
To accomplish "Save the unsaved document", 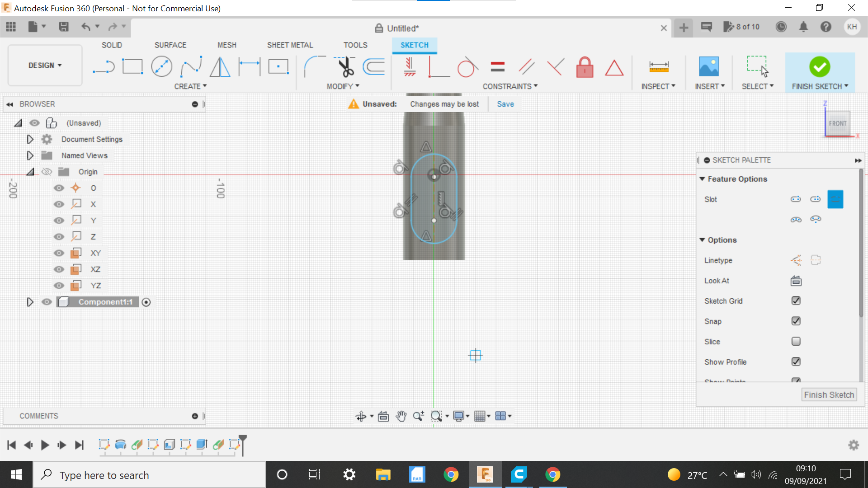I will 505,103.
